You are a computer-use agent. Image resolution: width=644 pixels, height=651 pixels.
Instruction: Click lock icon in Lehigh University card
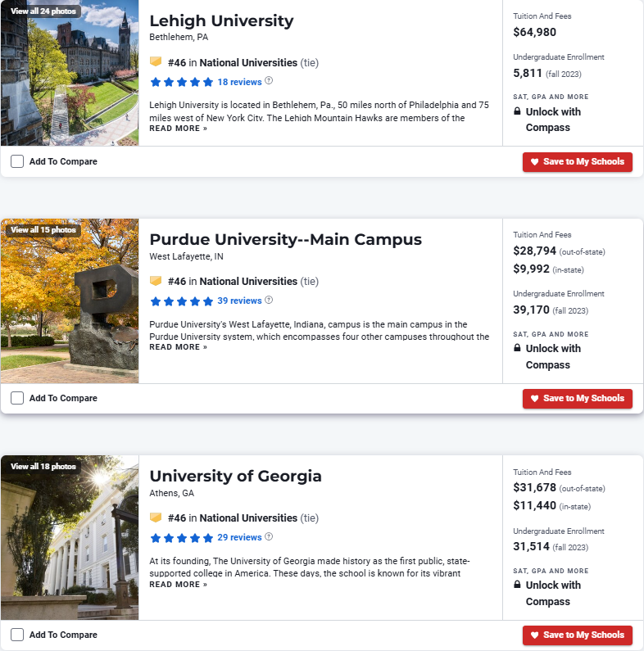coord(517,111)
